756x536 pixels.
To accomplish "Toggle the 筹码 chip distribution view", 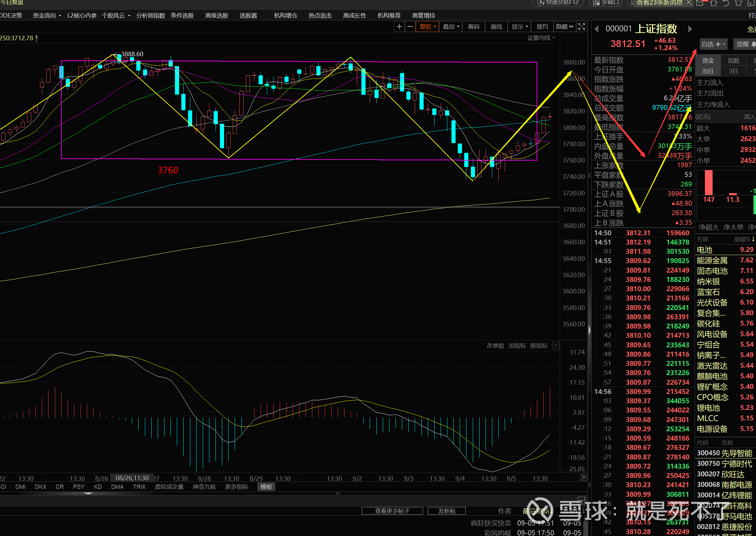I will [473, 27].
